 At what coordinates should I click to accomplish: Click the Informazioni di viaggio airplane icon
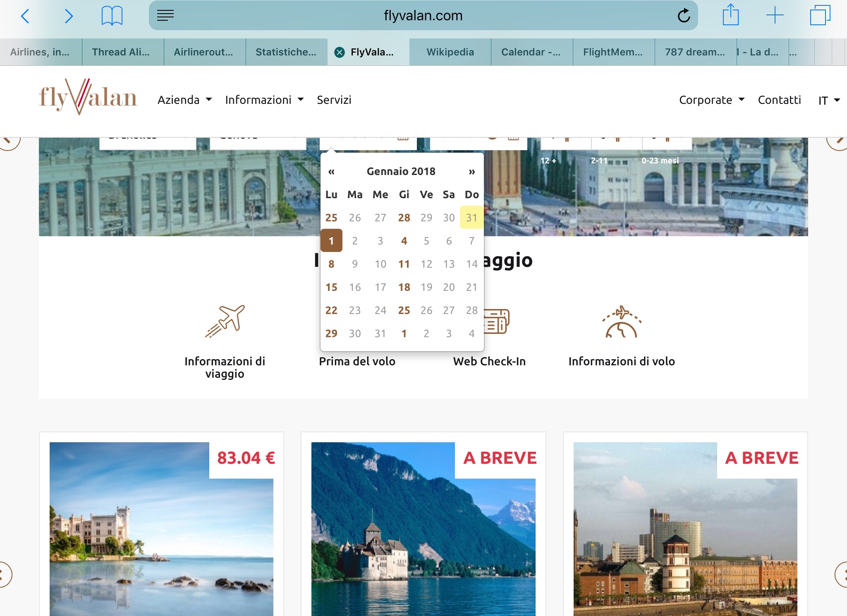[225, 321]
